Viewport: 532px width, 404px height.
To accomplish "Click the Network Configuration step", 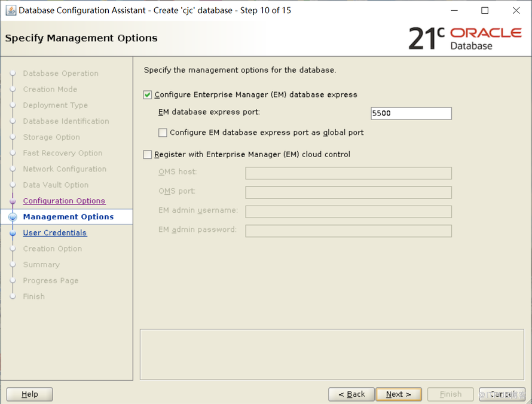I will [65, 169].
